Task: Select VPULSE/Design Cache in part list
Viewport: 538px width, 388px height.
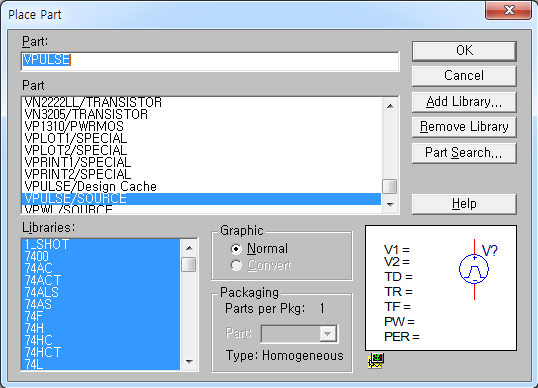Action: coord(201,186)
